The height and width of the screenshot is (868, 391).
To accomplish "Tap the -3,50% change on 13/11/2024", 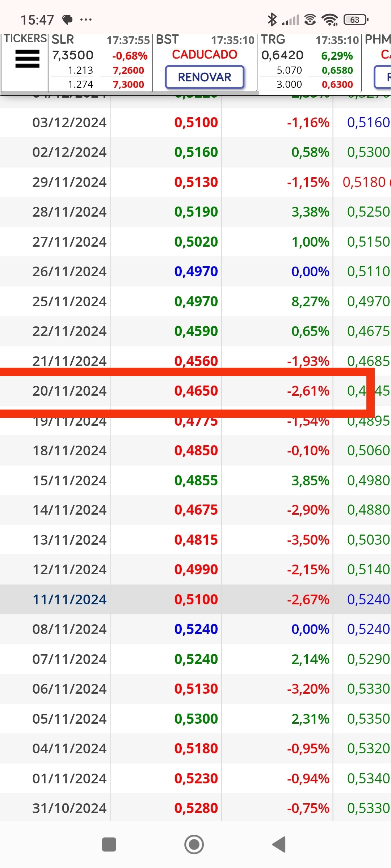I will (x=308, y=540).
